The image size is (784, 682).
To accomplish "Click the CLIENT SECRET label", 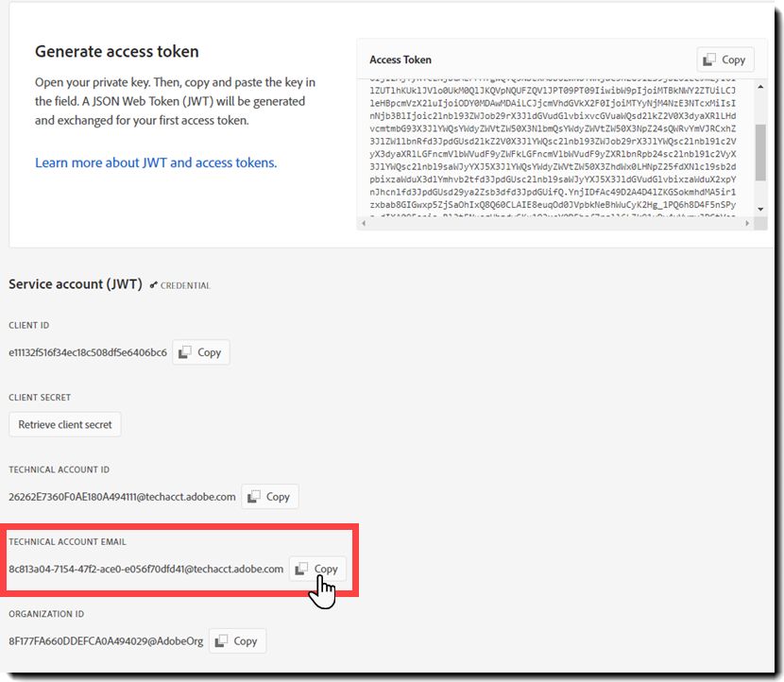I will pyautogui.click(x=40, y=398).
